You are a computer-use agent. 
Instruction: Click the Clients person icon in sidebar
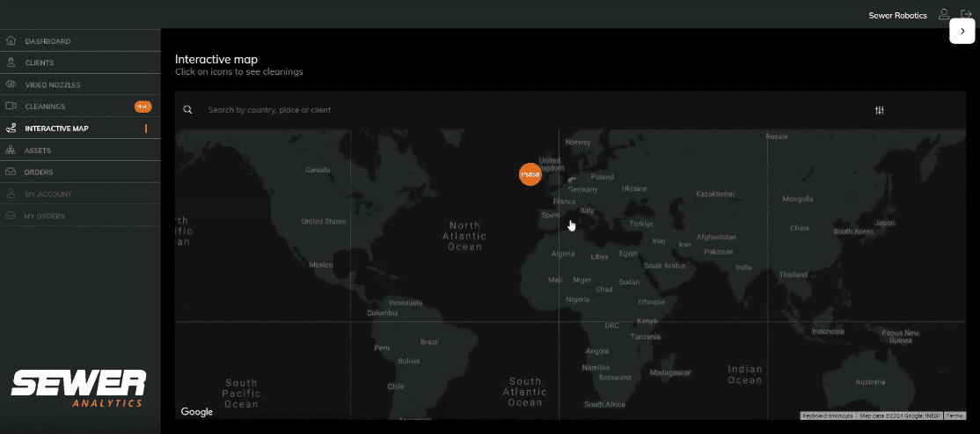11,63
